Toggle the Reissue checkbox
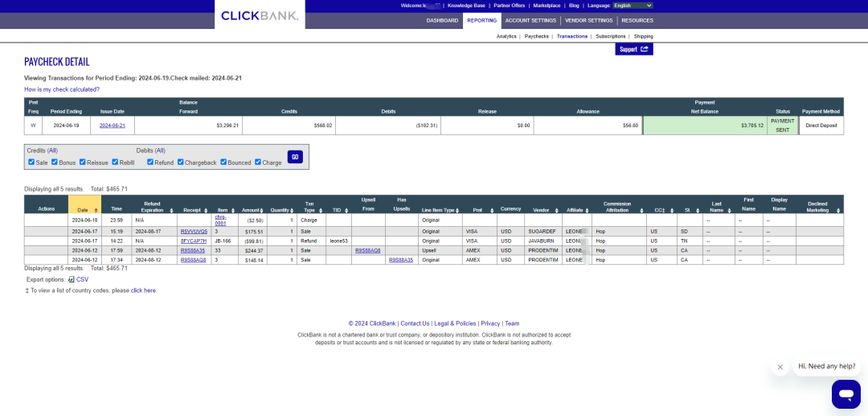 [82, 163]
